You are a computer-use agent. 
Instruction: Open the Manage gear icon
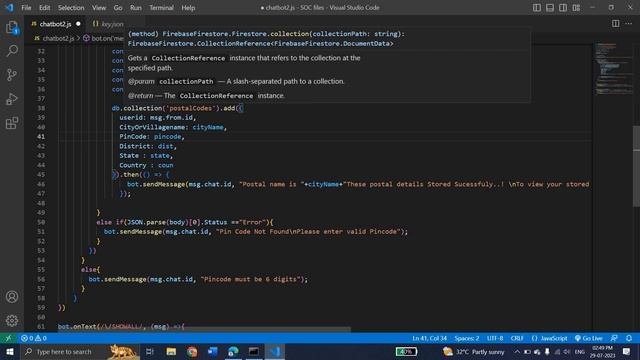12,321
